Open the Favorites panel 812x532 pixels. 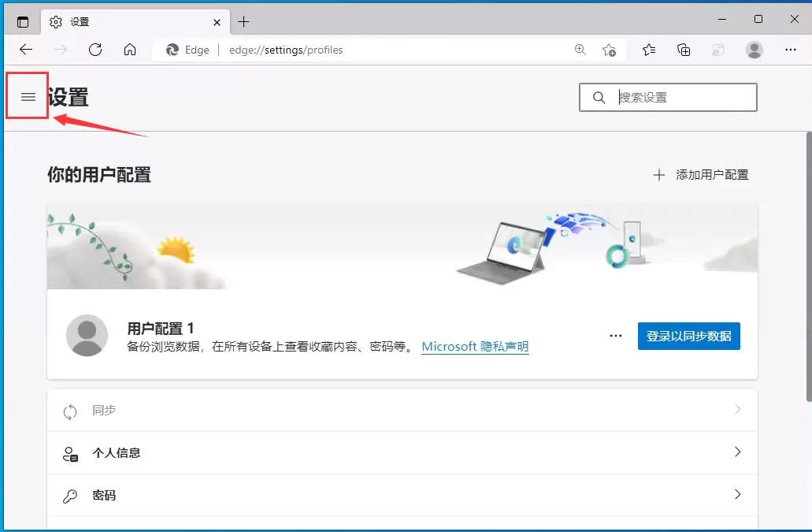(648, 50)
